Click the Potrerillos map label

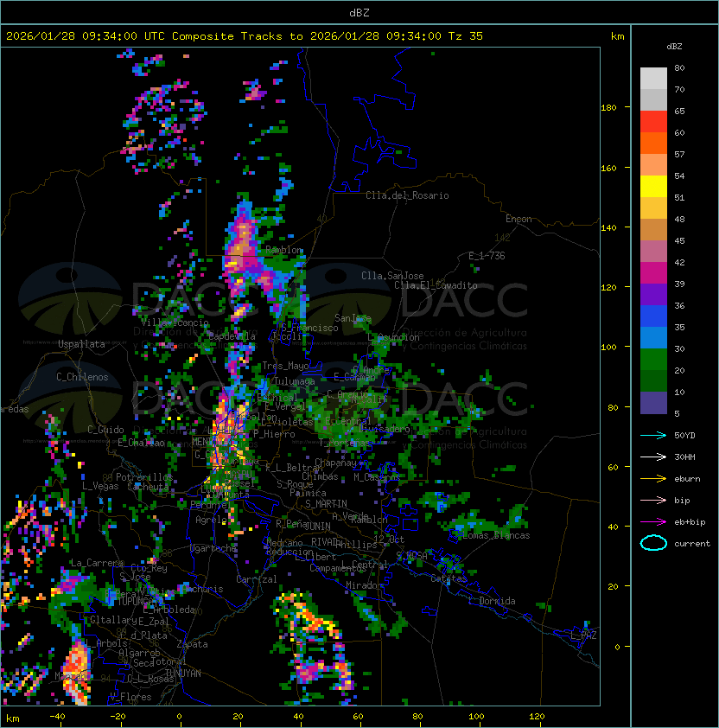click(x=144, y=477)
